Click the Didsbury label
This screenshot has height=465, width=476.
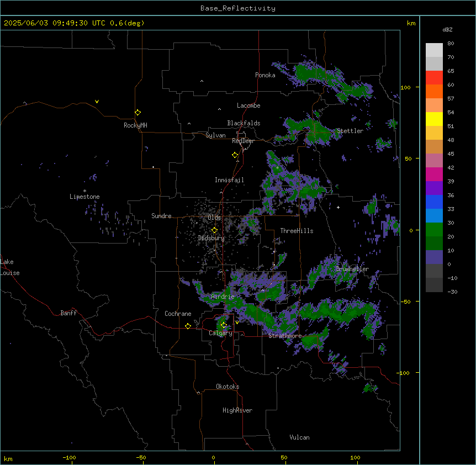(x=211, y=238)
